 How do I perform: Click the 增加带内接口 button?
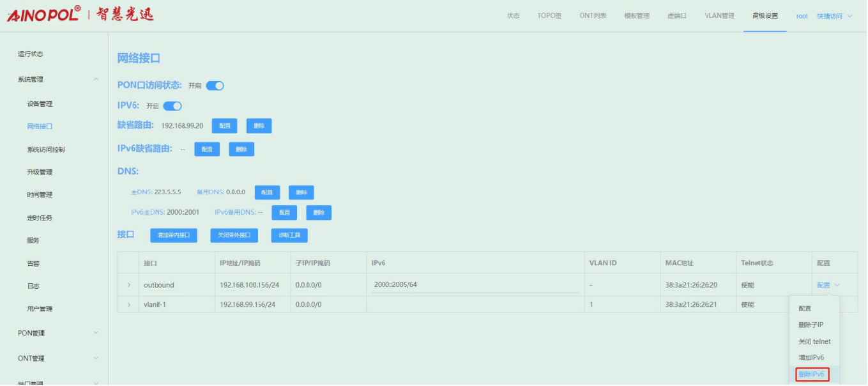click(x=174, y=235)
